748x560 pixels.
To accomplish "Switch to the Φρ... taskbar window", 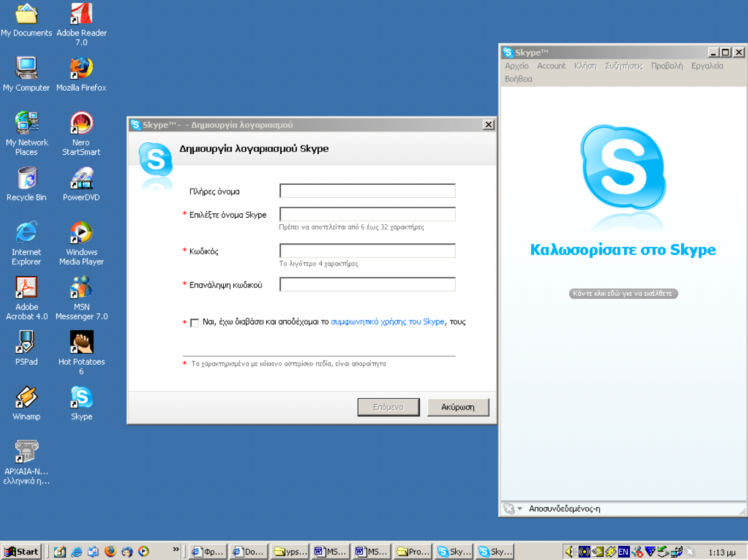I will click(x=207, y=551).
